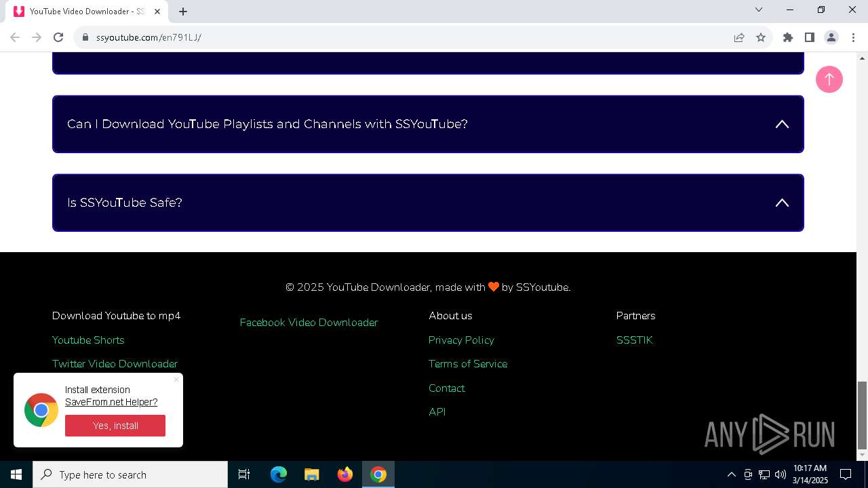Screen dimensions: 868x488
Task: Click the pink scroll-to-top arrow button
Action: pyautogui.click(x=829, y=79)
